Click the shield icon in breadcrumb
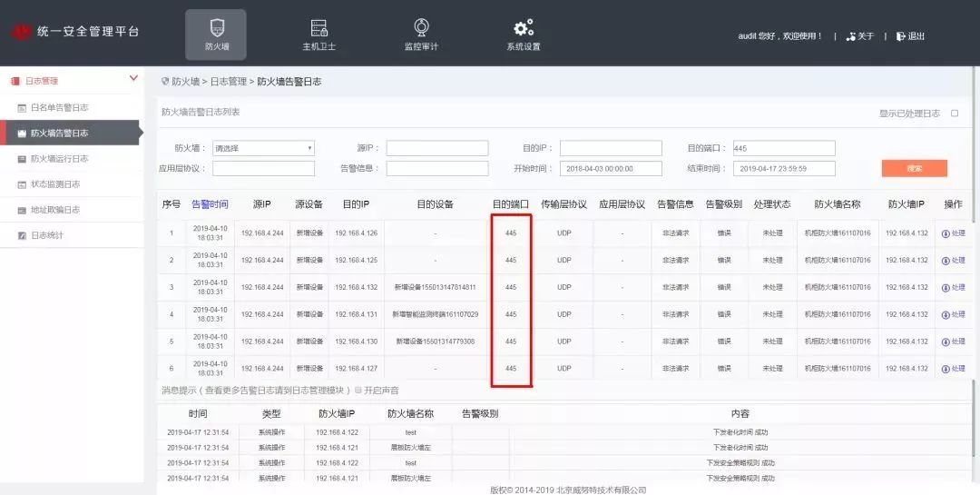The image size is (980, 495). pyautogui.click(x=165, y=82)
